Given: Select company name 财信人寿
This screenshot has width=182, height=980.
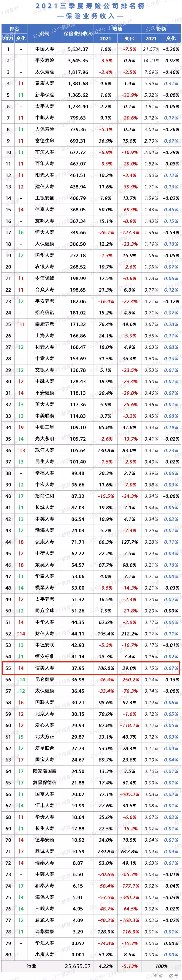Looking at the screenshot, I should 44,633.
